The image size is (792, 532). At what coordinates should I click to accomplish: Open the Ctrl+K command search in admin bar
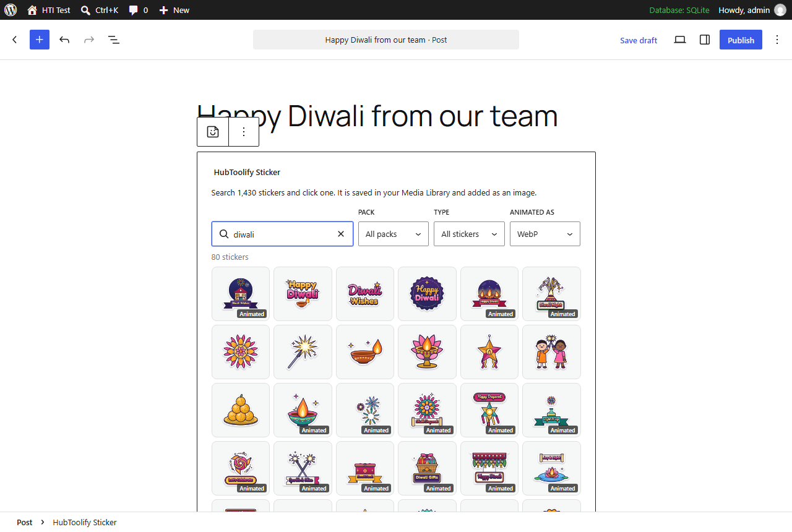[x=99, y=10]
